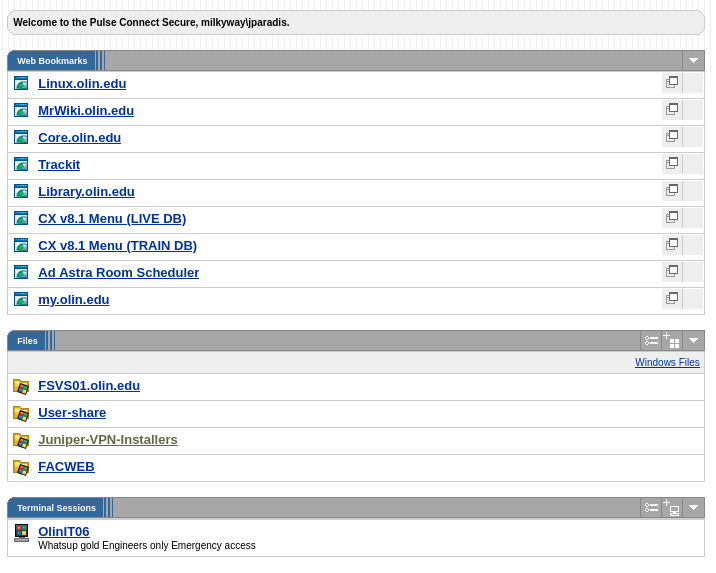Launch Ad Astra Room Scheduler bookmark
The height and width of the screenshot is (573, 716).
(x=118, y=273)
